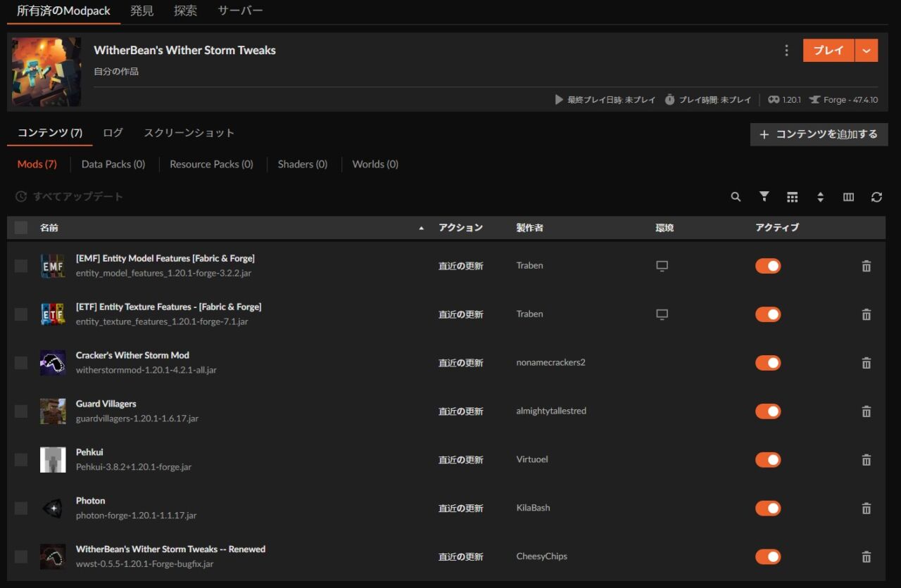Click すべてアップデート
The width and height of the screenshot is (901, 588).
coord(70,197)
